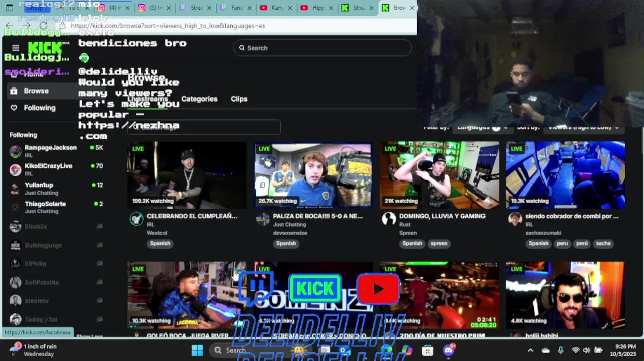Click the Westcol channel avatar under the stream
Screen dimensions: 644x361
[136, 219]
